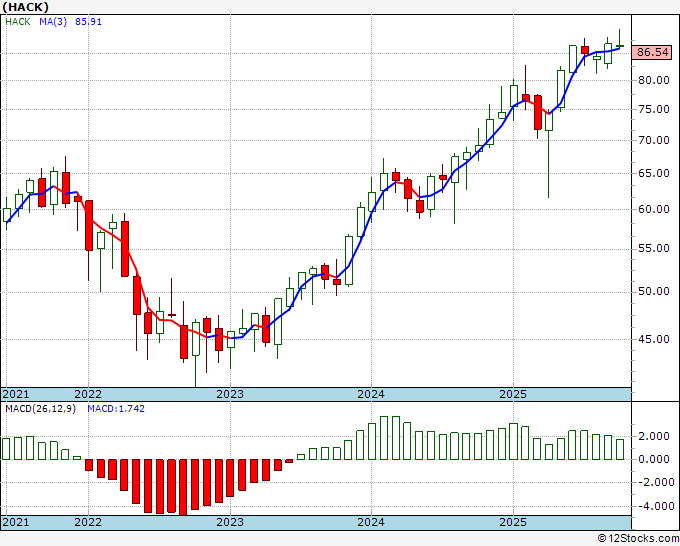This screenshot has width=680, height=546.
Task: Click the HACK legend label
Action: 18,22
